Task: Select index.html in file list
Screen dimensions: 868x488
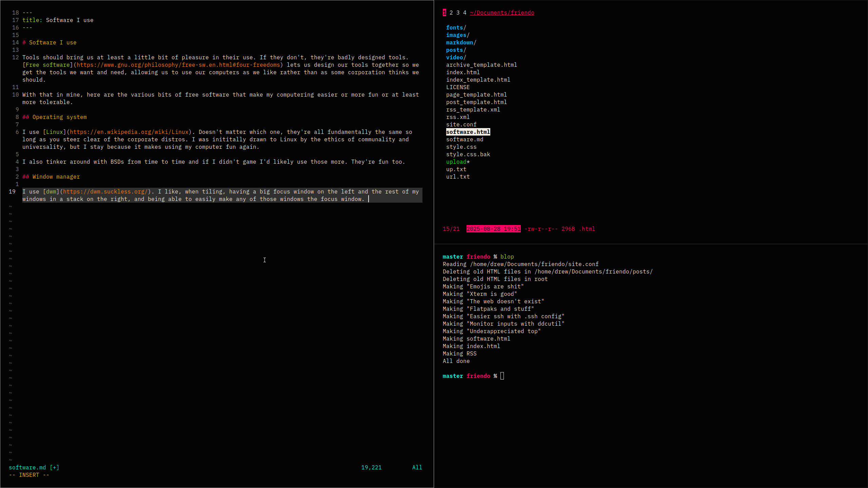Action: (x=463, y=72)
